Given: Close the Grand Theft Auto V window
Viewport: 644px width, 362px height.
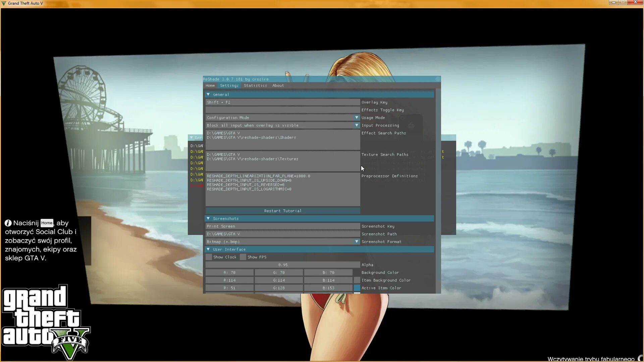Looking at the screenshot, I should tap(635, 2).
